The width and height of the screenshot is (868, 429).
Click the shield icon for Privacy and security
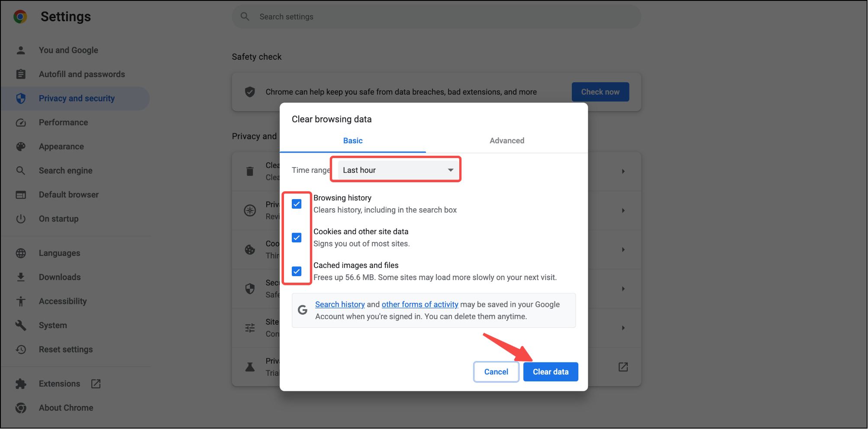pyautogui.click(x=21, y=98)
